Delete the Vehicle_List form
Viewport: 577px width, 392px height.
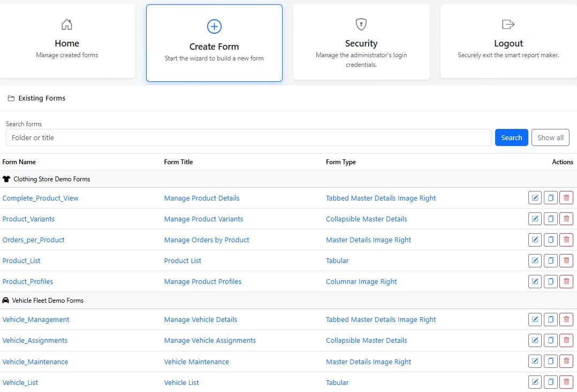click(566, 382)
